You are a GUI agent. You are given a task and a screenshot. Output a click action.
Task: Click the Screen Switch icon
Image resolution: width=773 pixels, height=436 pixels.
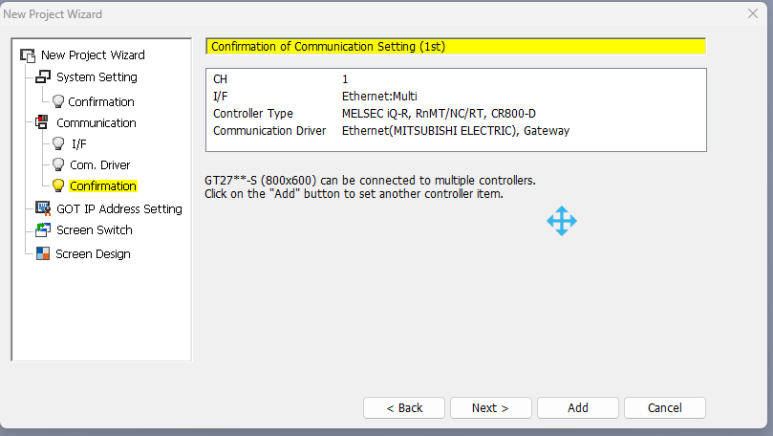[x=43, y=230]
